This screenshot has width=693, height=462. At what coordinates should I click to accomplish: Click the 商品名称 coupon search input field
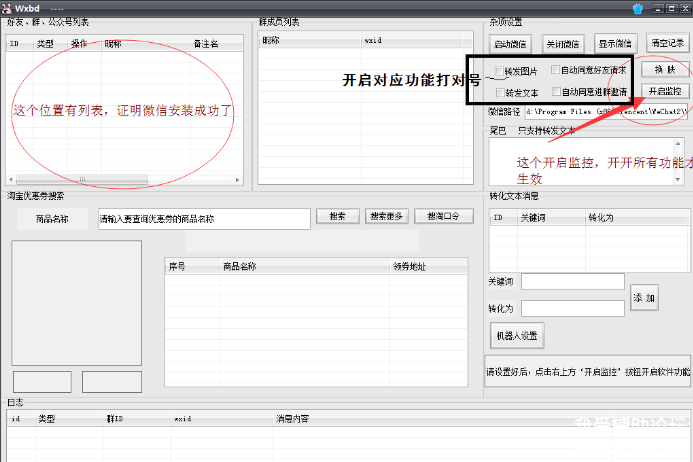pyautogui.click(x=203, y=218)
